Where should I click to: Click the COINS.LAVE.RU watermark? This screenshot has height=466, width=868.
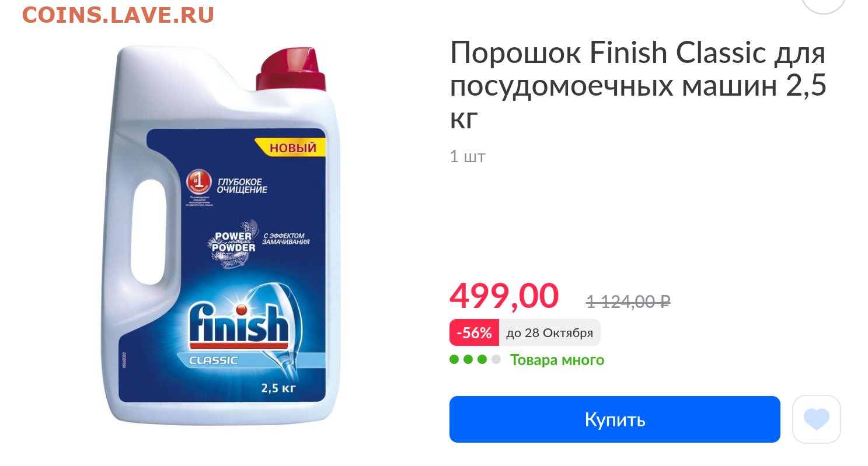118,15
